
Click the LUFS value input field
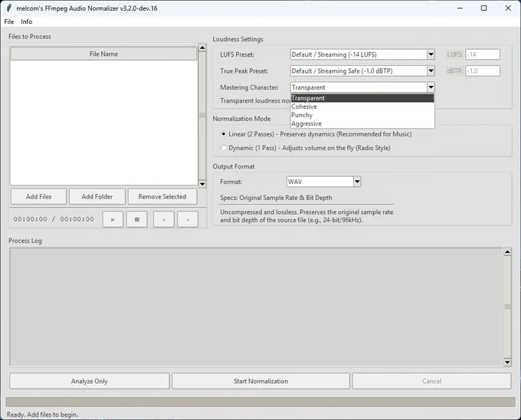pyautogui.click(x=483, y=54)
